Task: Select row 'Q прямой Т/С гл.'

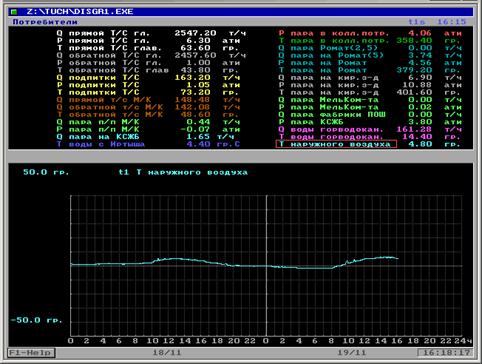Action: [x=151, y=33]
